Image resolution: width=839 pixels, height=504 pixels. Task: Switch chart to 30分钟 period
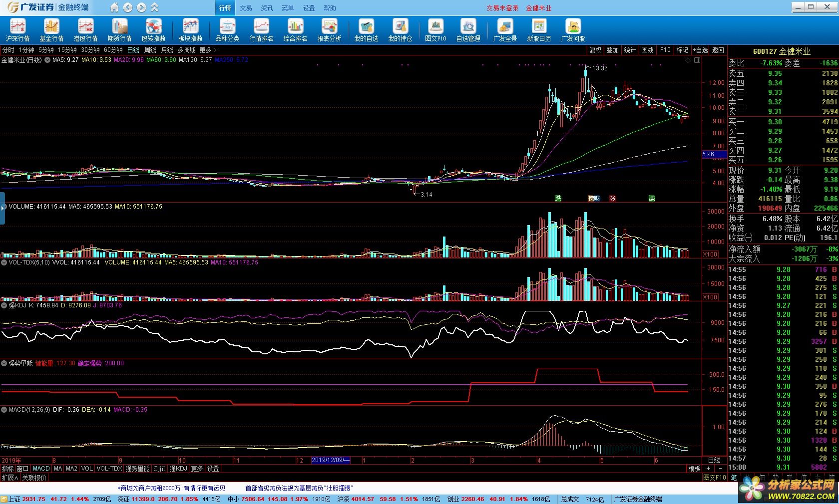(x=90, y=50)
